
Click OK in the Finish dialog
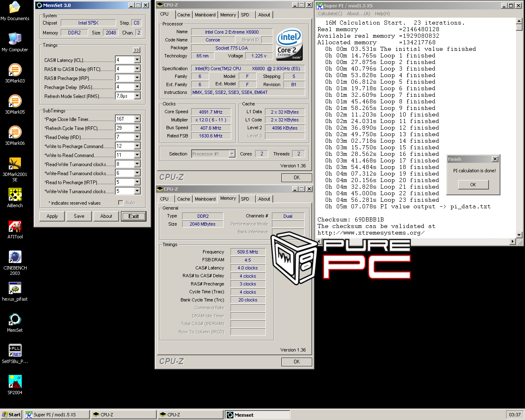[473, 185]
